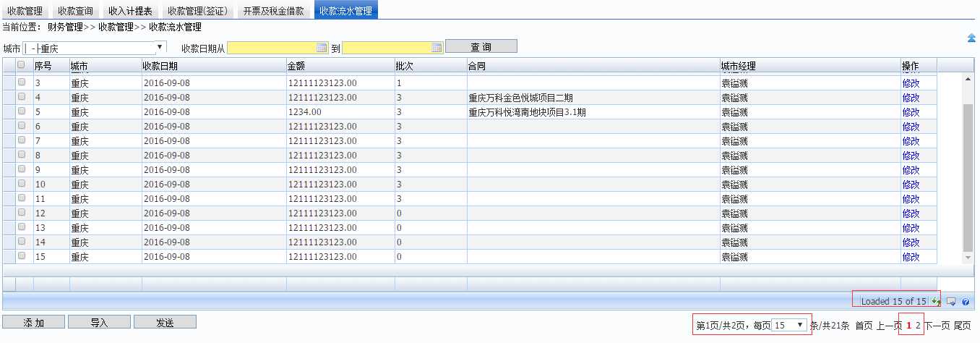Image resolution: width=980 pixels, height=343 pixels.
Task: Go to page 2 via pagination number
Action: [x=918, y=326]
